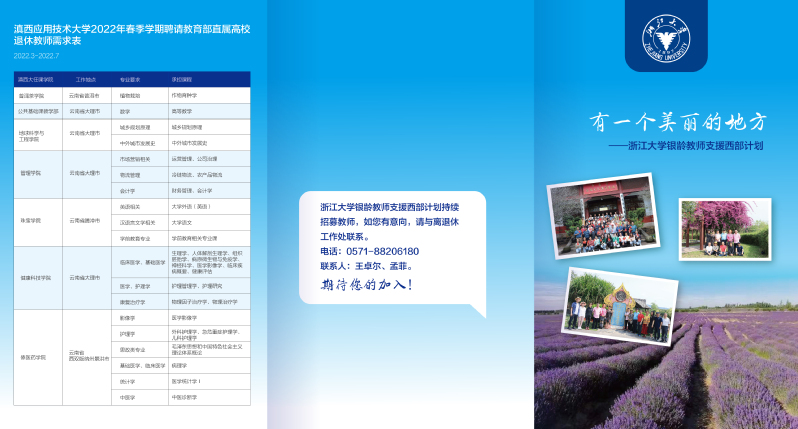
Task: Click the 公共基础课教学部 table cell
Action: click(x=39, y=111)
